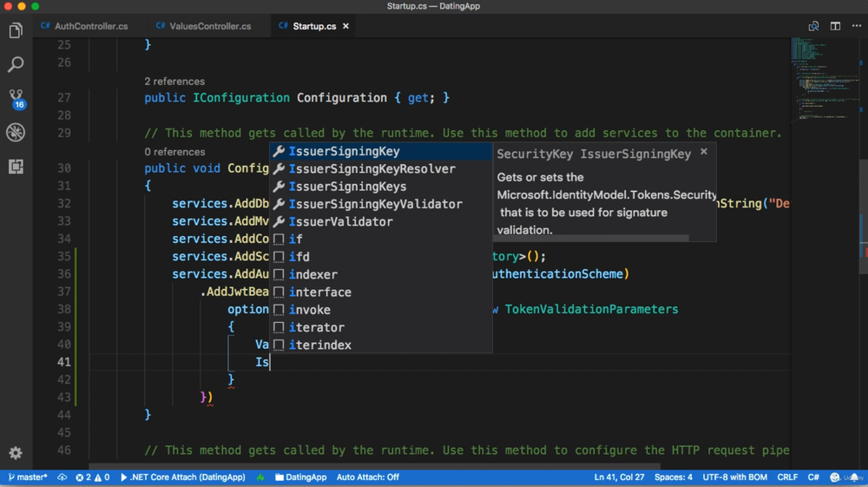Open the Spaces: 4 indentation picker
Image resolution: width=868 pixels, height=487 pixels.
[673, 477]
